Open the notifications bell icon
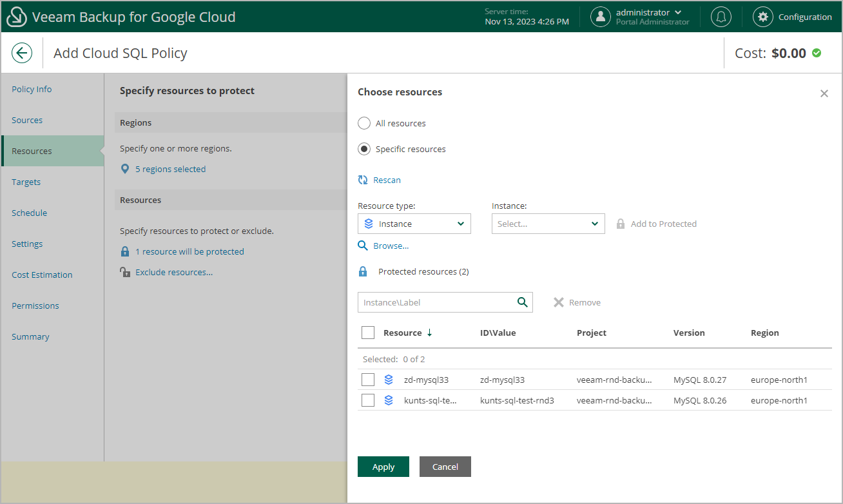 [x=721, y=17]
